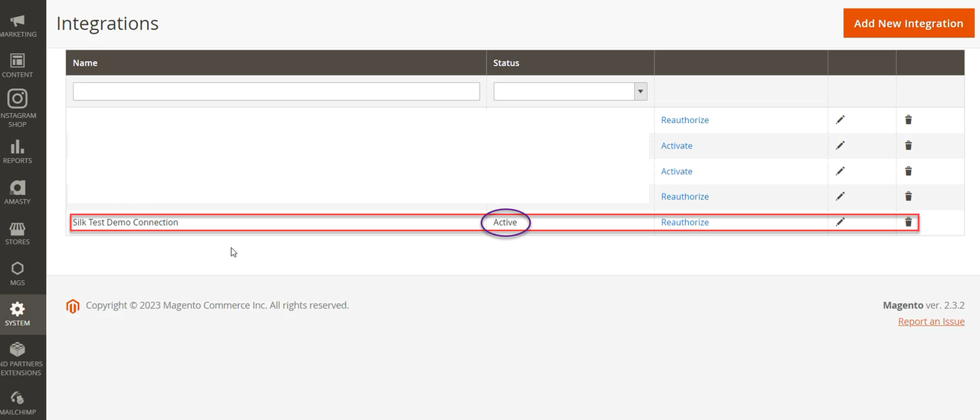This screenshot has height=420, width=980.
Task: Click the first Activate link
Action: click(x=676, y=146)
